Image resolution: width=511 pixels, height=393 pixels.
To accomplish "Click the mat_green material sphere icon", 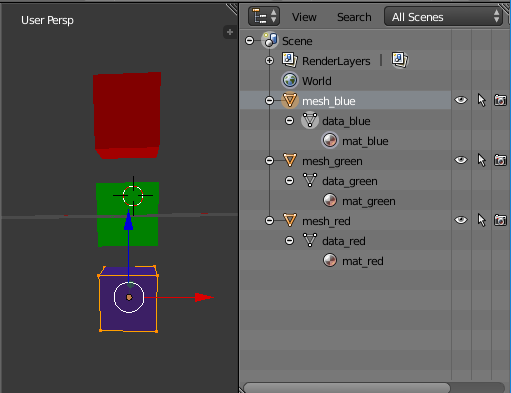I will pos(330,201).
